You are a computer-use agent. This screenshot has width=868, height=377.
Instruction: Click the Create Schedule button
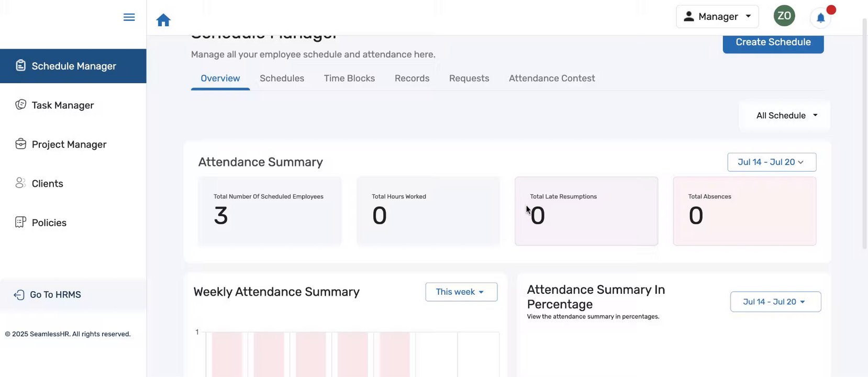click(x=773, y=42)
